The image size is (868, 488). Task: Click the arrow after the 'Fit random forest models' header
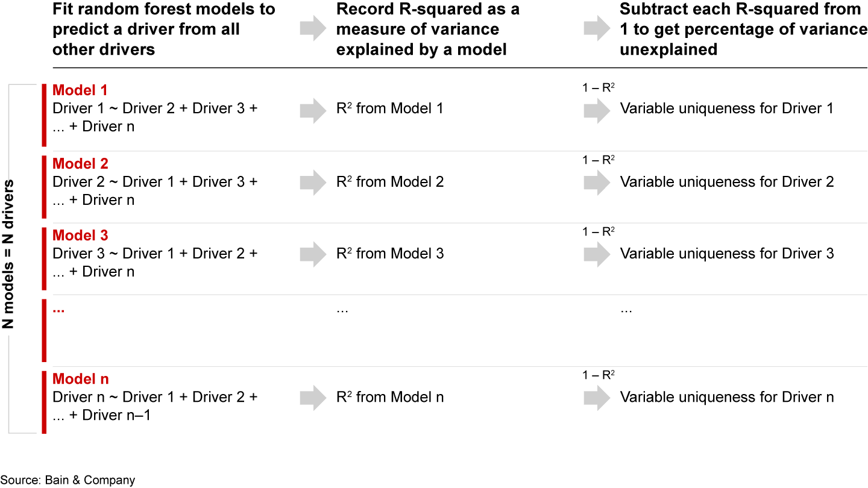(313, 29)
